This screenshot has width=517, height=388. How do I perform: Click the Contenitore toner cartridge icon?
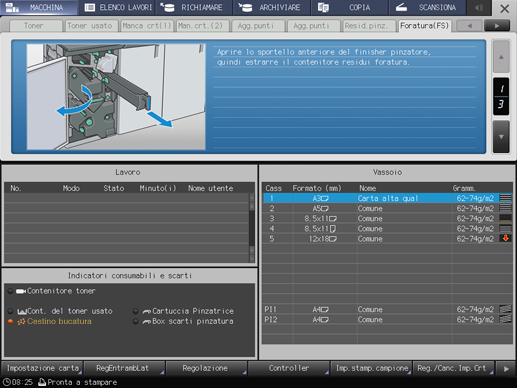point(21,291)
